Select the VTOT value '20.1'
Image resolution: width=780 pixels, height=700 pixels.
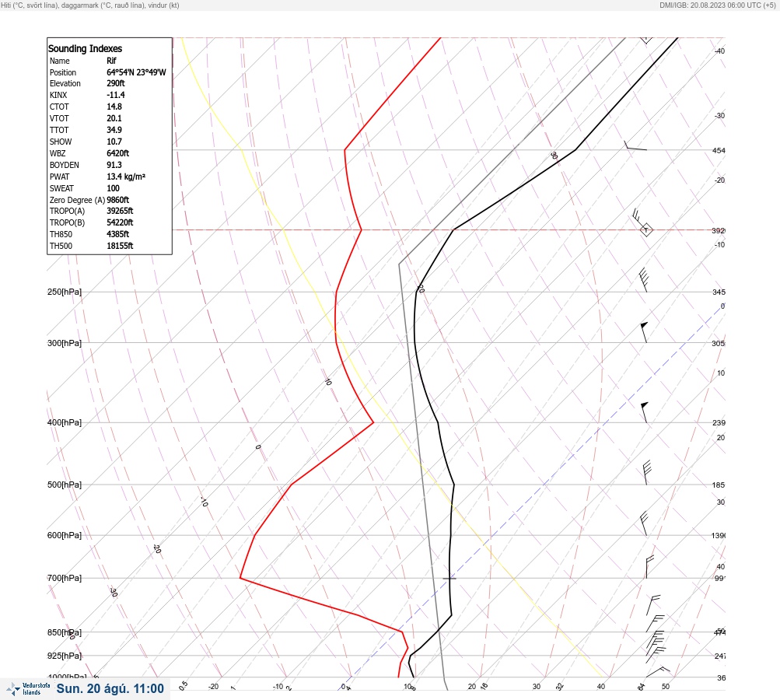[114, 118]
